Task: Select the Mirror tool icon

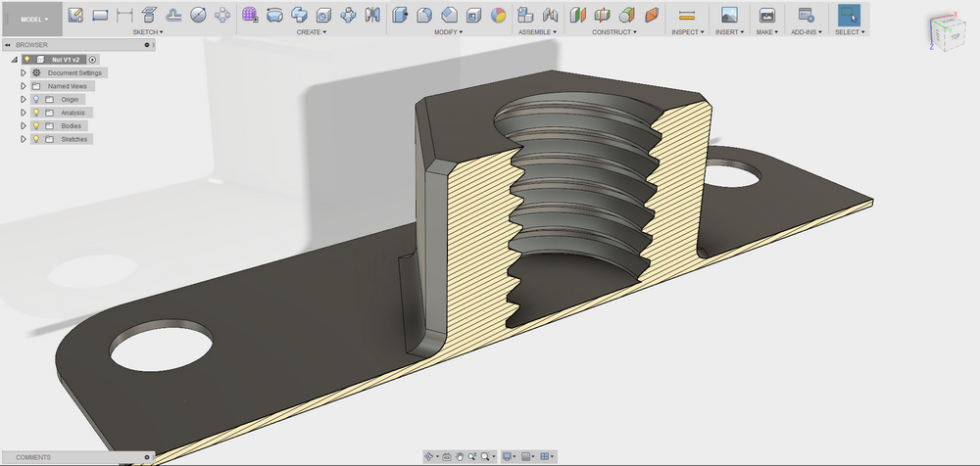Action: pos(372,15)
